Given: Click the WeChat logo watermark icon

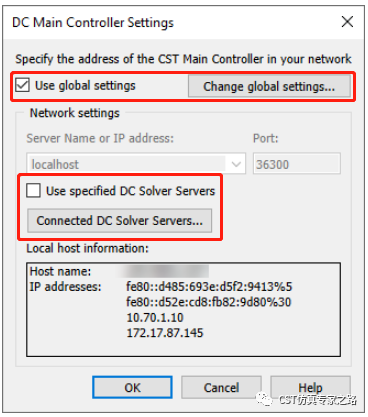Looking at the screenshot, I should (x=264, y=399).
